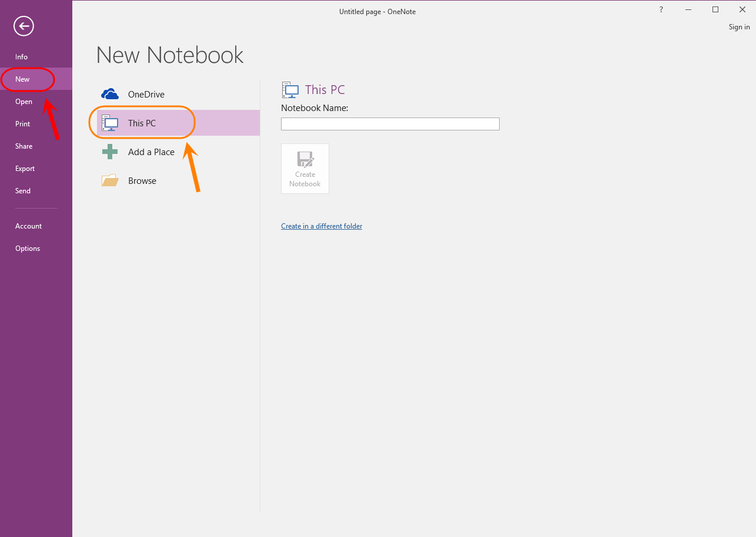This screenshot has width=756, height=537.
Task: Go to the Open page
Action: [36, 102]
